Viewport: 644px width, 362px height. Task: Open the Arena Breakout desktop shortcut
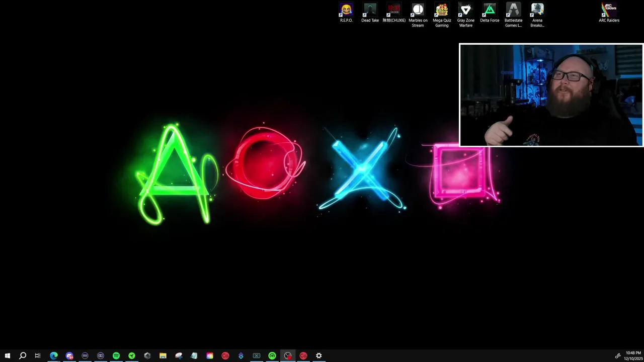point(537,15)
